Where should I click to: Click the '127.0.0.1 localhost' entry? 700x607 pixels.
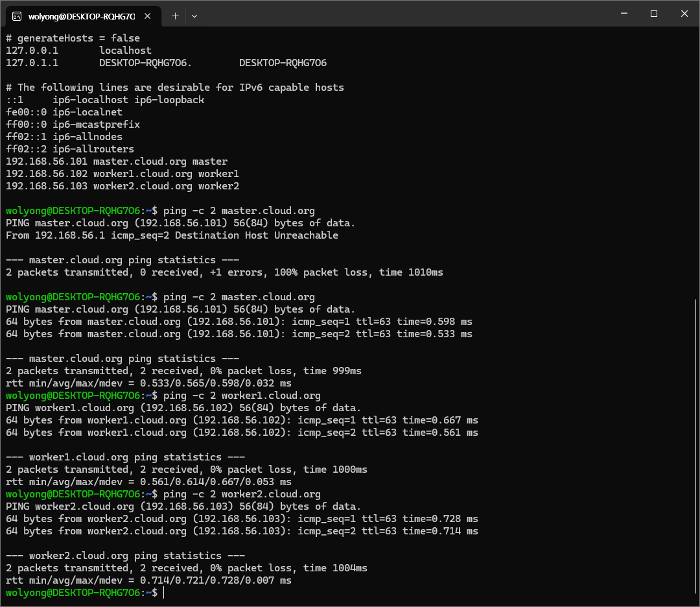pos(78,51)
